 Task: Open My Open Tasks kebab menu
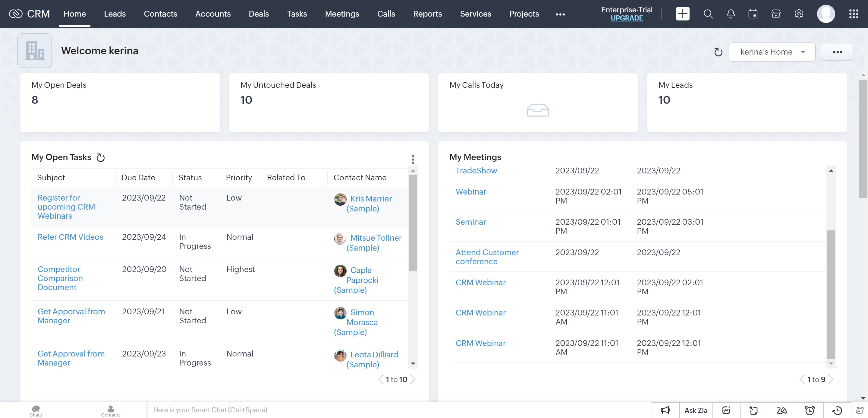pos(413,159)
